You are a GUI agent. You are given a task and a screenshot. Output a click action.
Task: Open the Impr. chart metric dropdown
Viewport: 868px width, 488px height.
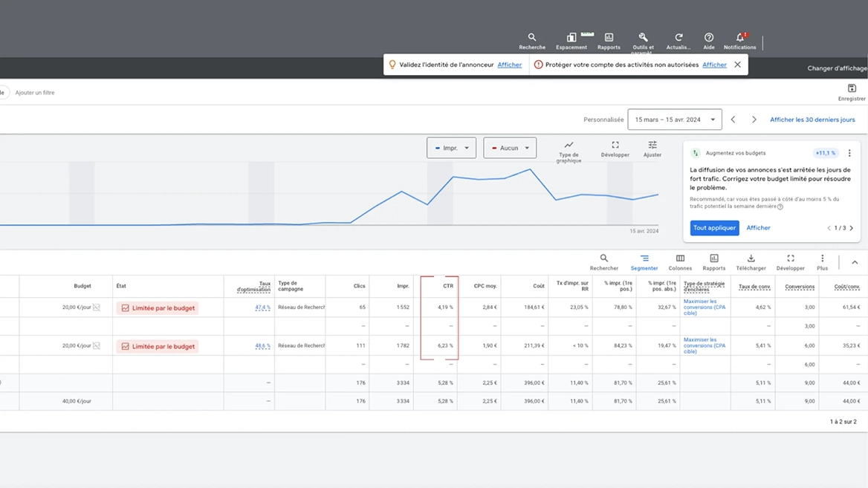[451, 148]
